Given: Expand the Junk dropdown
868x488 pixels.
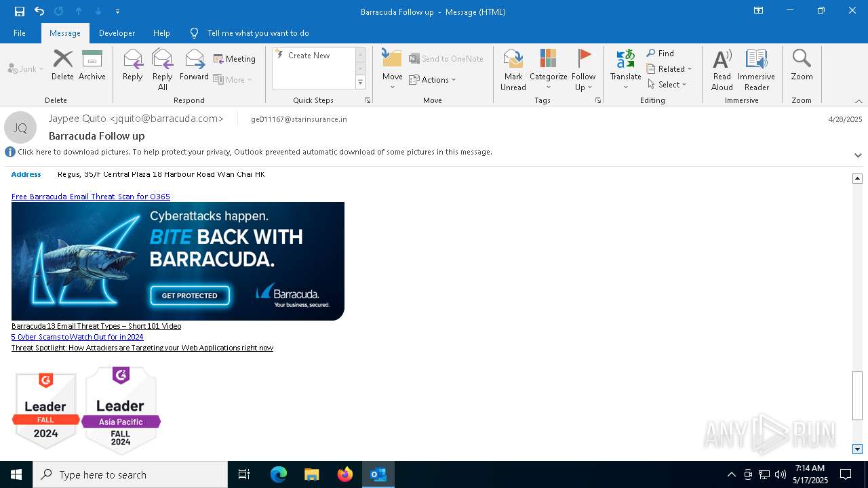Looking at the screenshot, I should coord(26,68).
